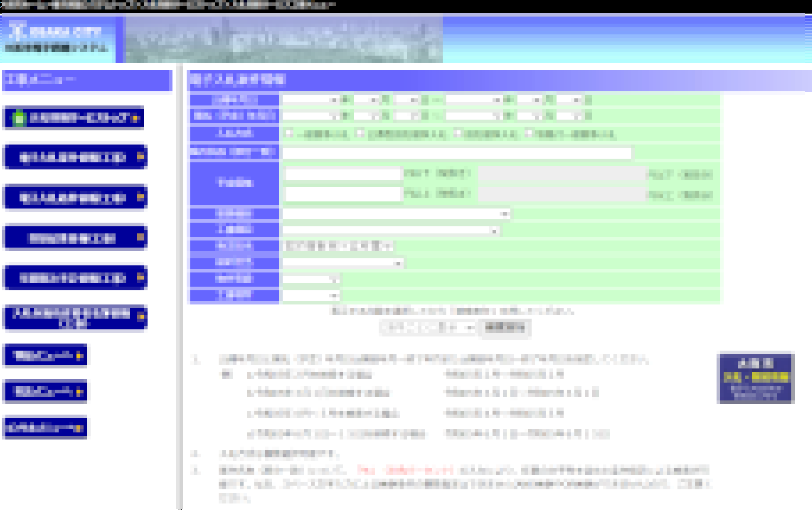Open the start-year dropdown in the second date row

point(311,116)
